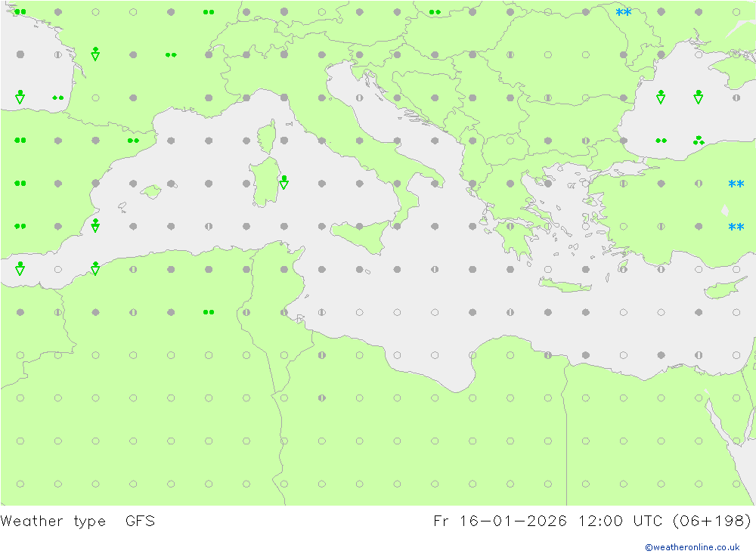Open the weatheronline.co.uk link
Viewport: 756px width, 554px height.
click(x=692, y=547)
